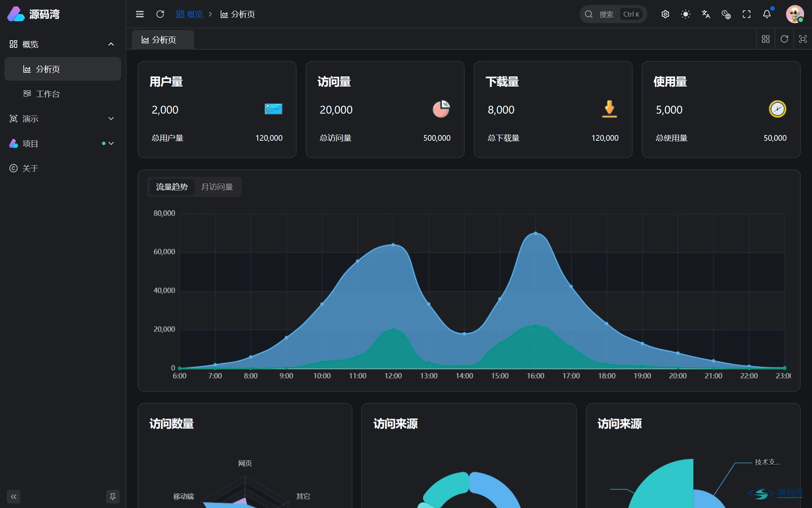Click the timezone globe clock icon

pos(726,14)
